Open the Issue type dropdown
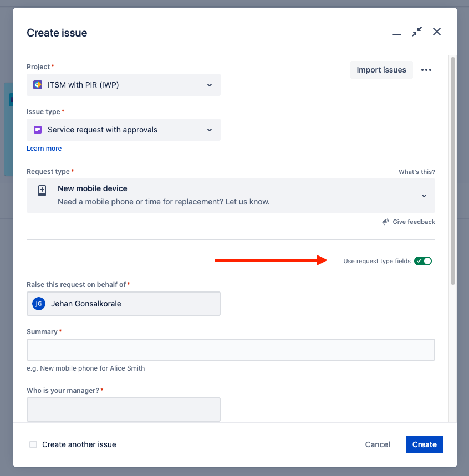The image size is (469, 476). [x=124, y=130]
